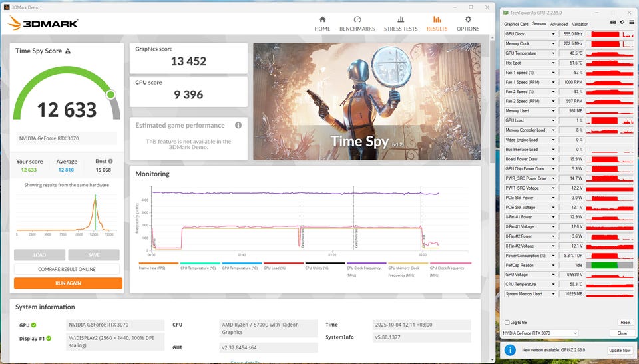Click the score distribution histogram chart
639x364 pixels.
[x=67, y=213]
